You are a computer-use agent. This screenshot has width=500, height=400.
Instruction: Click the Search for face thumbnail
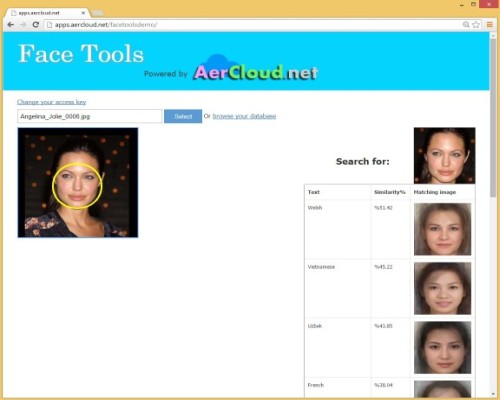click(x=445, y=156)
